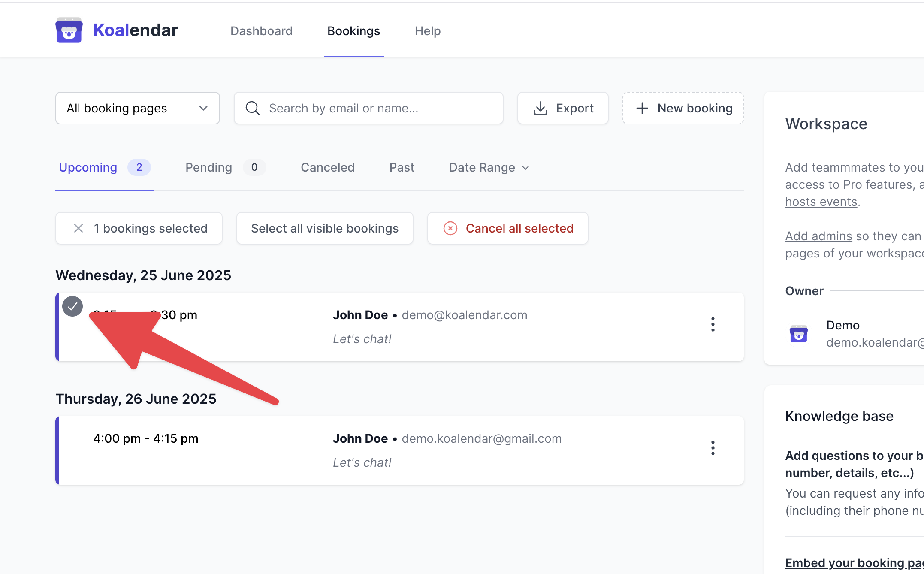Expand the Date Range dropdown
924x574 pixels.
489,167
